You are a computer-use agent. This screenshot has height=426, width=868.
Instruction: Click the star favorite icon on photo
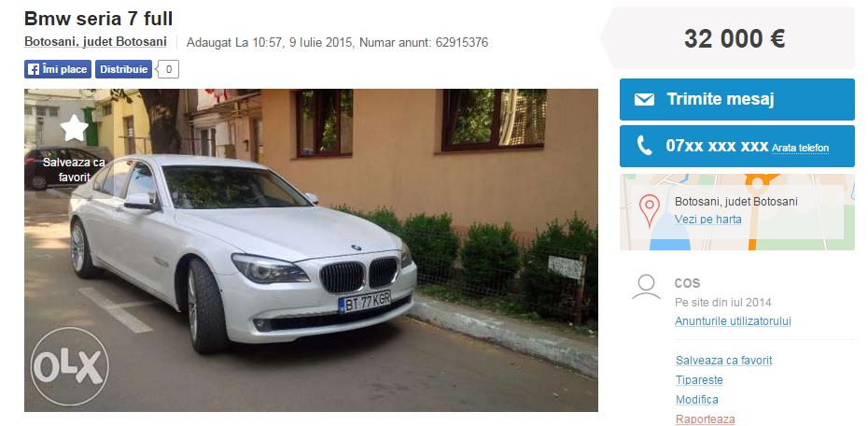coord(74,129)
